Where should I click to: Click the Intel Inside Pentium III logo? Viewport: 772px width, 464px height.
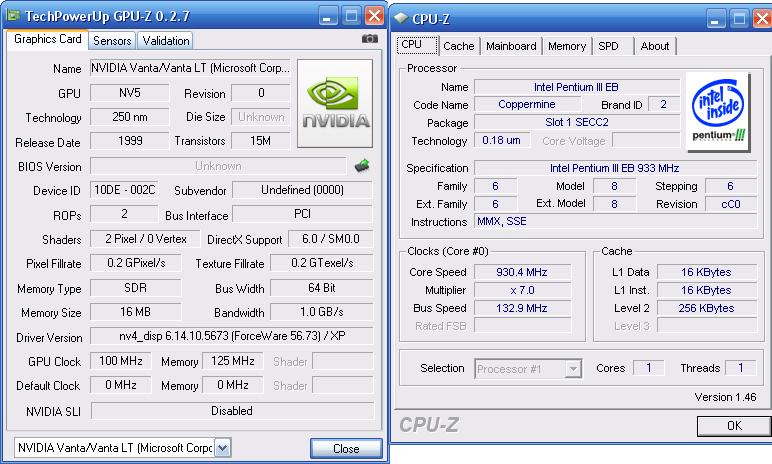[717, 110]
